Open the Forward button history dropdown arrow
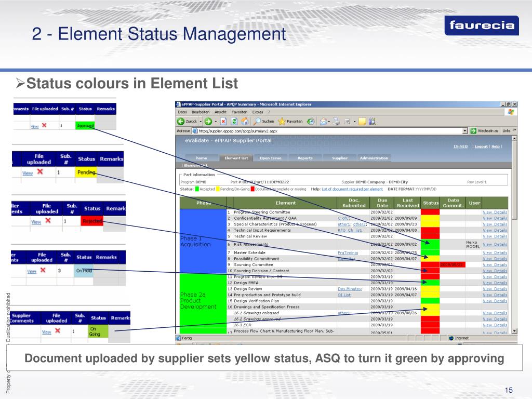The height and width of the screenshot is (399, 532). tap(216, 121)
